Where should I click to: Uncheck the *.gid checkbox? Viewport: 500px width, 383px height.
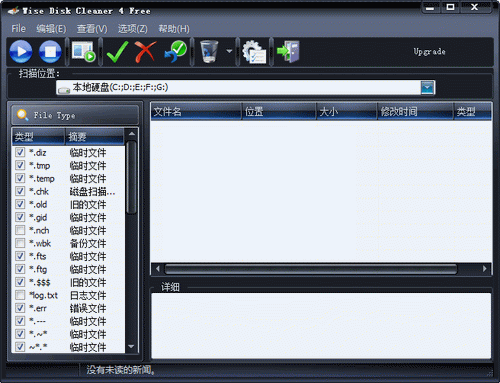coord(20,217)
